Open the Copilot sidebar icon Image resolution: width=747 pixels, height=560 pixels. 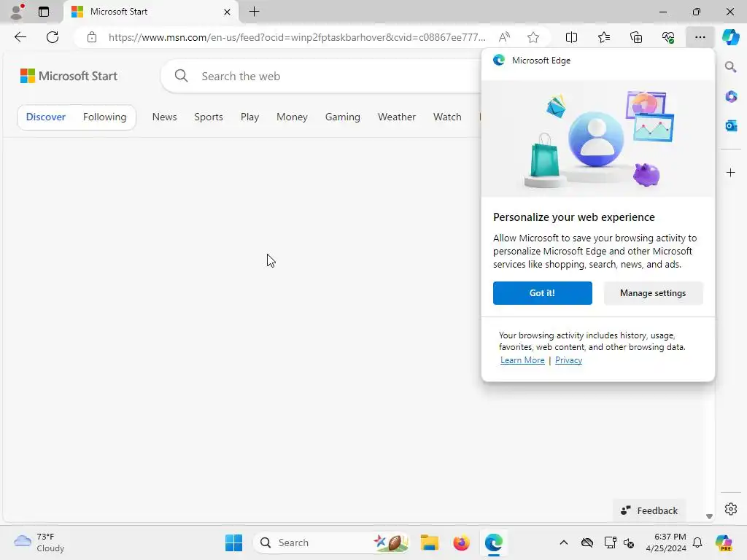(x=730, y=37)
